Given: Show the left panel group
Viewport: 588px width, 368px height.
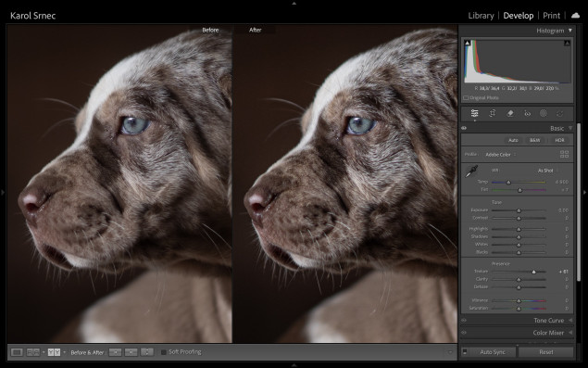Looking at the screenshot, I should 3,192.
